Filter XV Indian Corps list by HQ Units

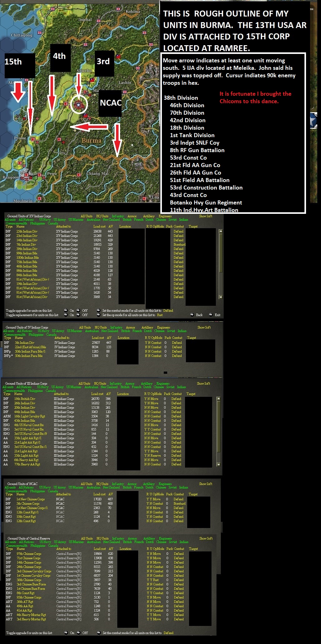tap(102, 216)
